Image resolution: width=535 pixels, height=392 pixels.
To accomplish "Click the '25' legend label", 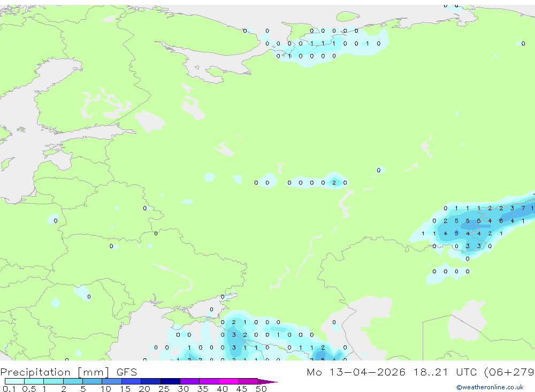I will [x=164, y=389].
